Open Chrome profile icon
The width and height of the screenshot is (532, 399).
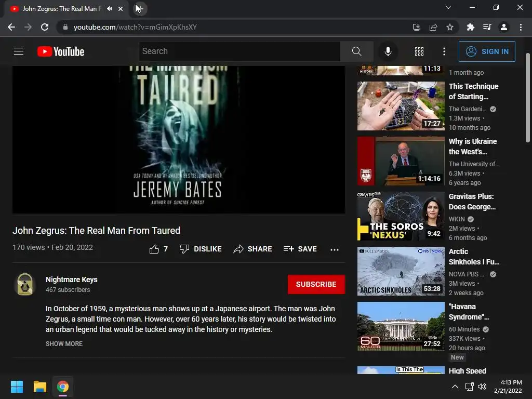pos(504,27)
